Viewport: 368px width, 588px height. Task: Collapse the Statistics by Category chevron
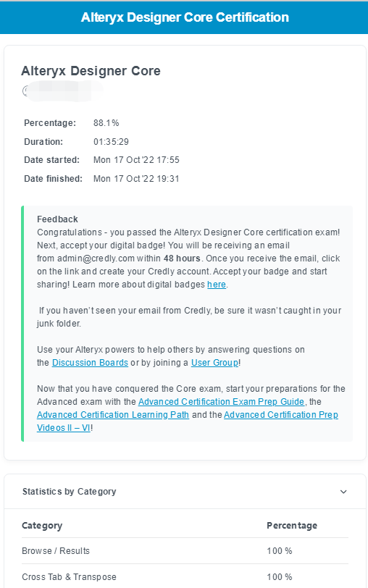tap(343, 492)
